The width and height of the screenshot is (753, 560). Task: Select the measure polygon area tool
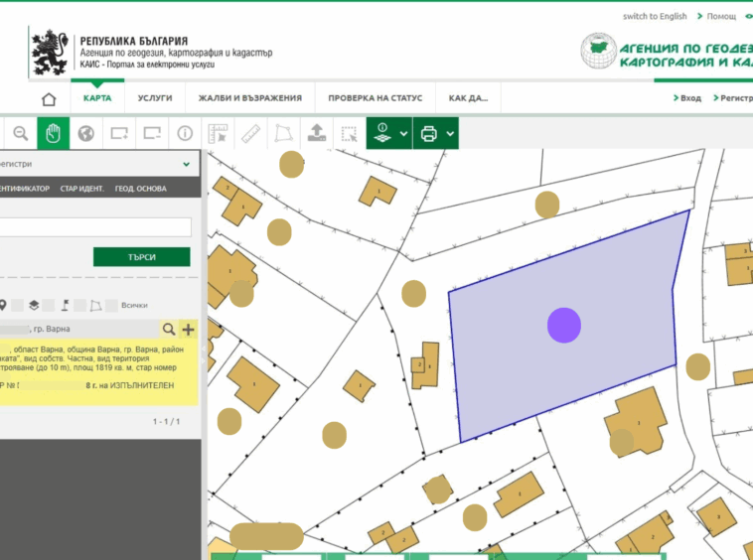(x=283, y=133)
